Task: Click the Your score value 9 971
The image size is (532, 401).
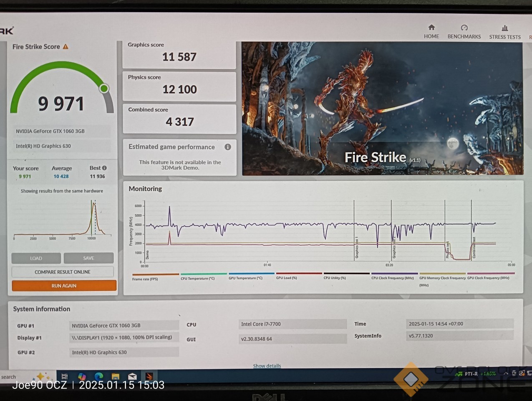Action: coord(25,176)
